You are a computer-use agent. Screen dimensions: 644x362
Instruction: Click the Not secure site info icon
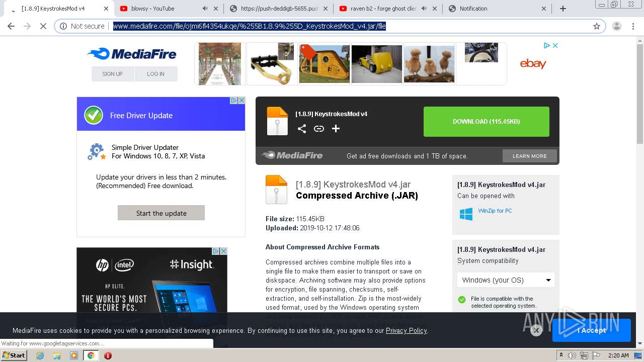pyautogui.click(x=63, y=26)
